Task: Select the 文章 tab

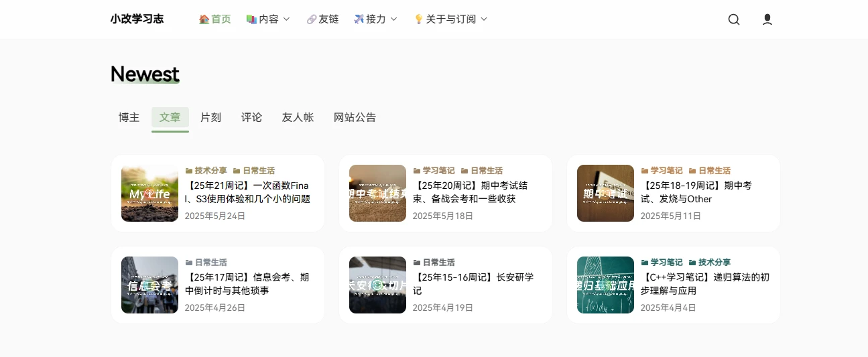Action: pos(170,117)
